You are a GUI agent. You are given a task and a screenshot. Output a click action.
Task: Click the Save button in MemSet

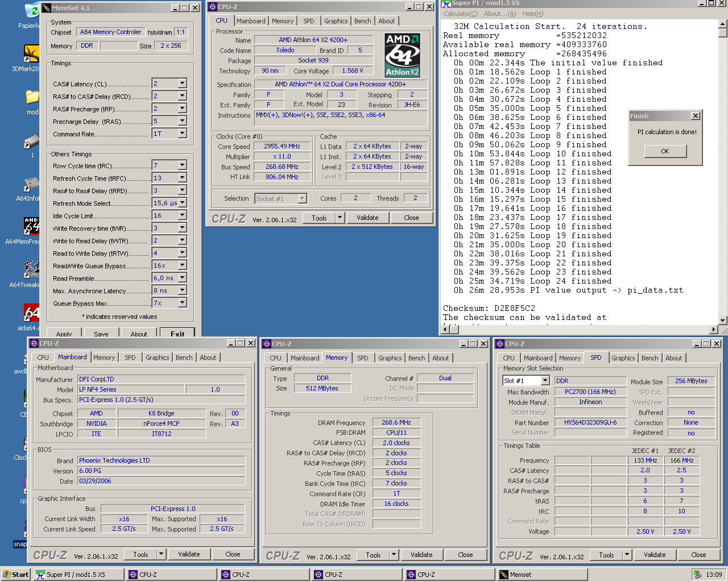101,333
